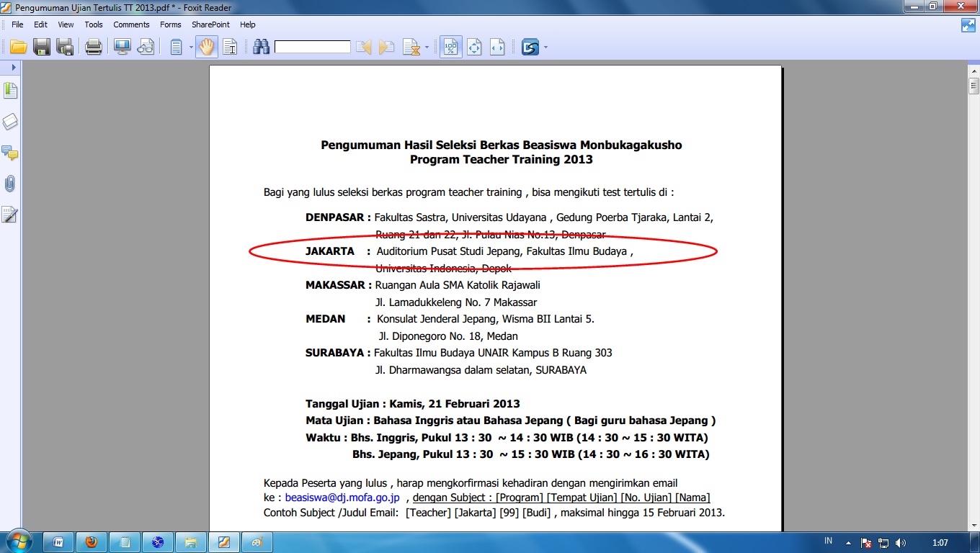The width and height of the screenshot is (980, 553).
Task: Open the Signatures panel in sidebar
Action: click(10, 215)
